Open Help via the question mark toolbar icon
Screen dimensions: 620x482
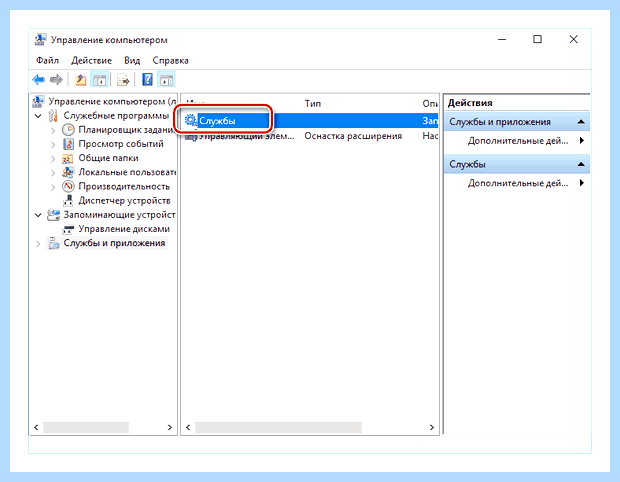[x=147, y=80]
